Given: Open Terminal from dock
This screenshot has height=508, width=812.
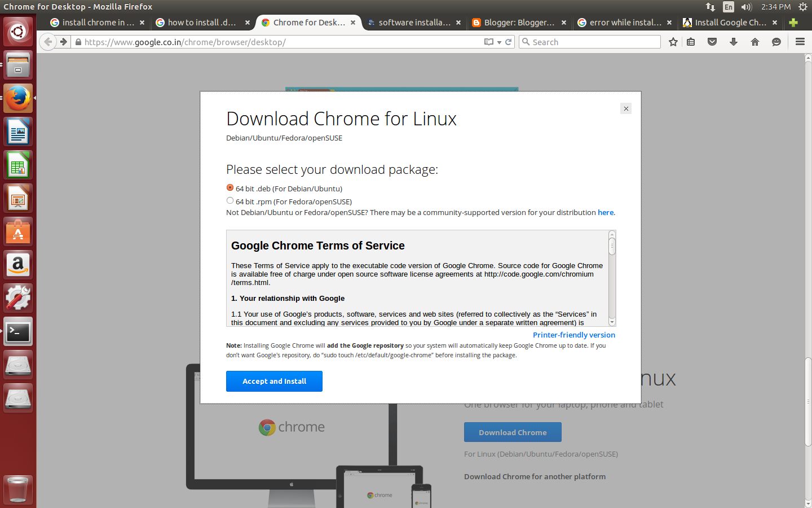Looking at the screenshot, I should point(18,331).
